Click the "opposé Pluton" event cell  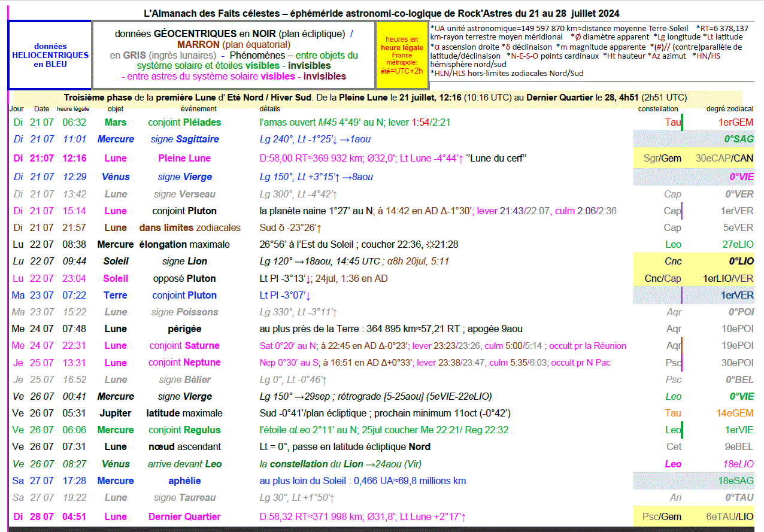pos(184,278)
